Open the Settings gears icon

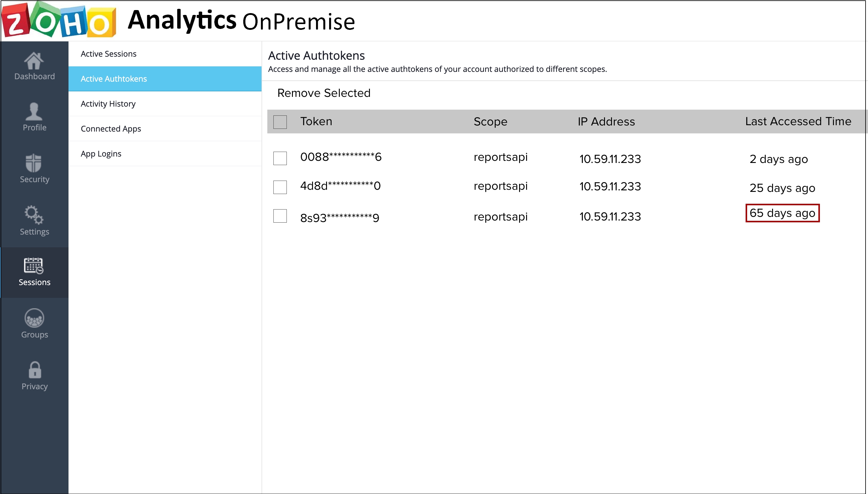33,215
